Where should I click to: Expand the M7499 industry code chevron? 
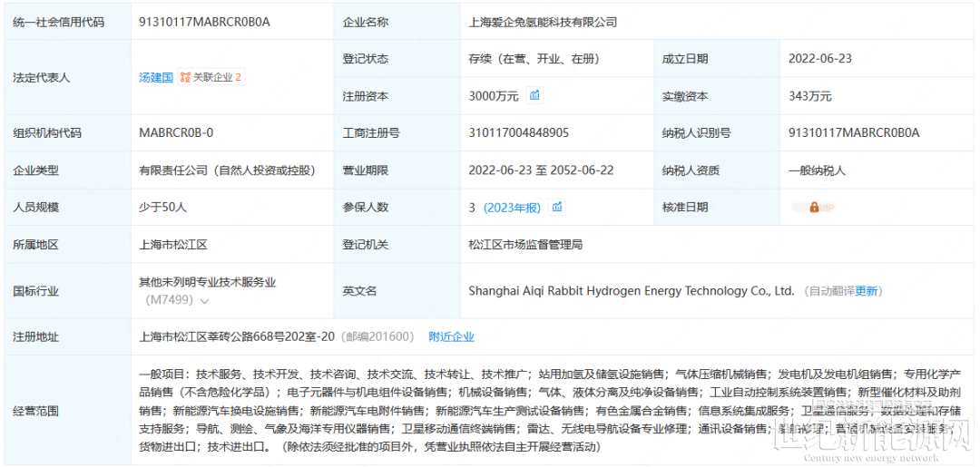tap(205, 301)
